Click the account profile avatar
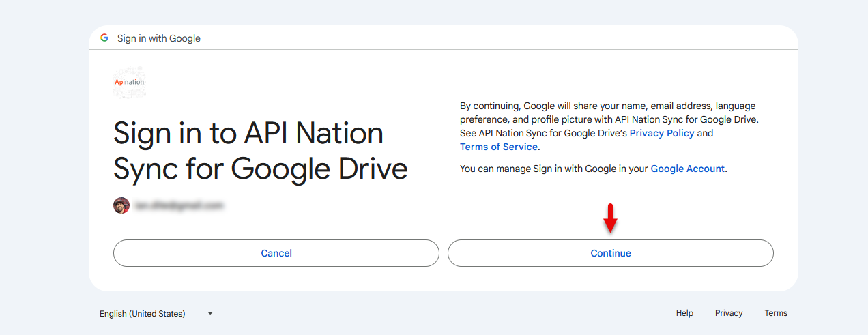Screen dimensions: 868x335 pos(121,205)
